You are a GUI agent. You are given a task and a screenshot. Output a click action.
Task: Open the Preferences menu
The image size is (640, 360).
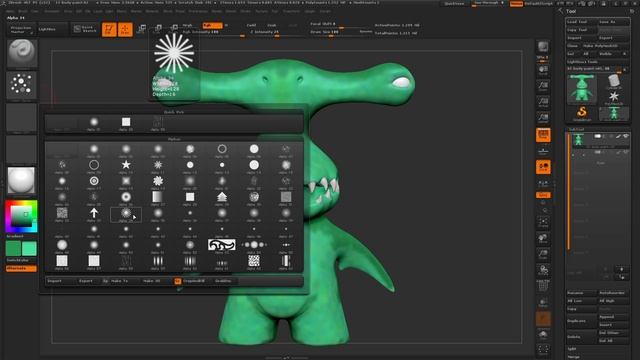[x=198, y=11]
